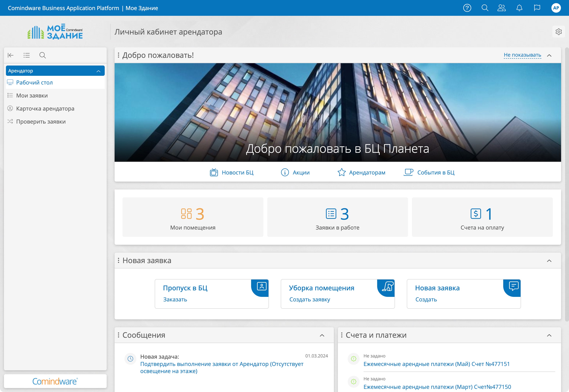Click the Moe Здание title in top bar

pos(142,8)
